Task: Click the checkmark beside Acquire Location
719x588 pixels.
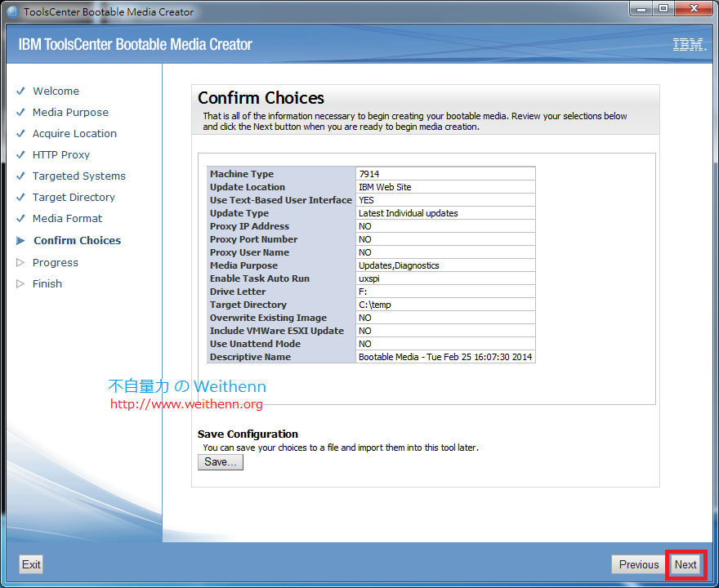Action: pyautogui.click(x=20, y=133)
